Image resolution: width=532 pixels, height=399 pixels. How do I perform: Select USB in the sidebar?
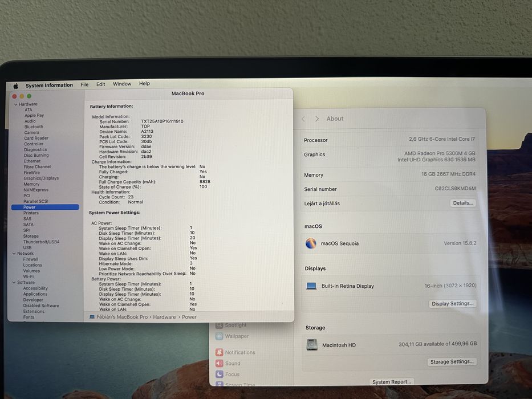click(x=27, y=248)
